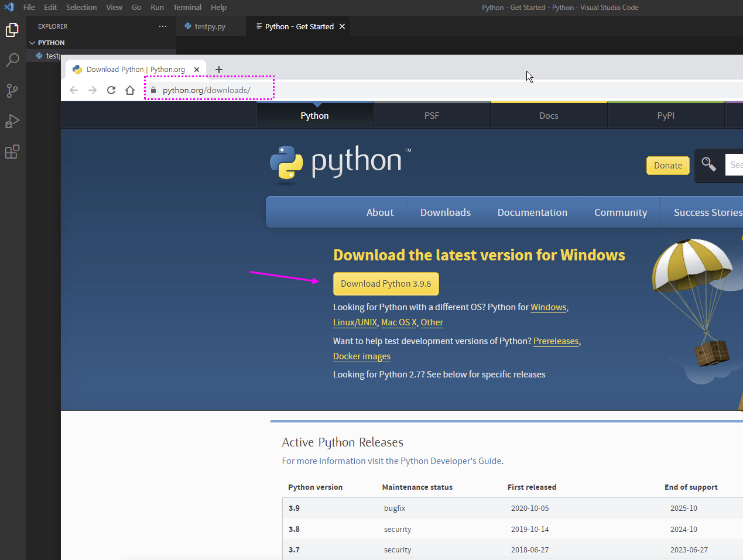Open the Terminal menu
This screenshot has height=560, width=743.
[187, 7]
